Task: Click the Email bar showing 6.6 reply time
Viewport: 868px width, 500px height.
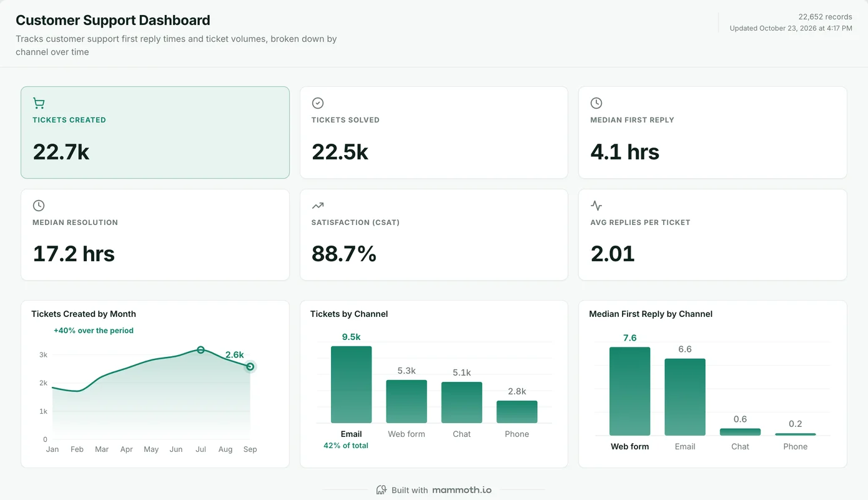Action: tap(685, 397)
